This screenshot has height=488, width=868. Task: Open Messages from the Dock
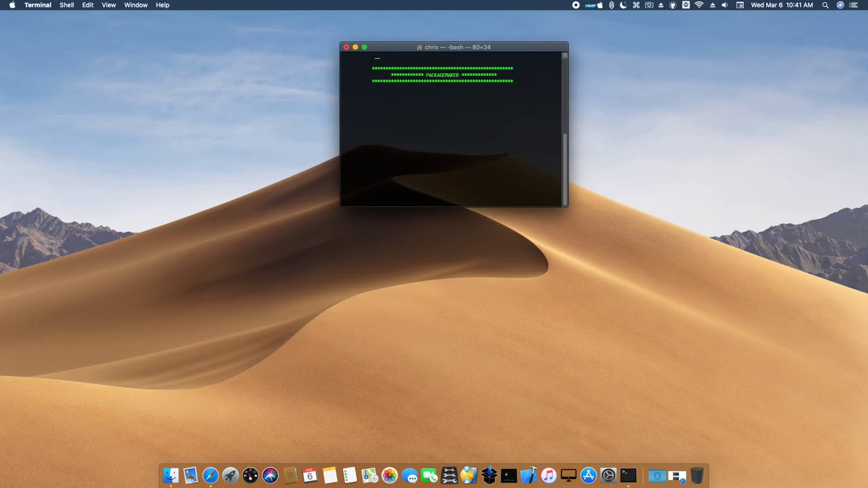(410, 475)
